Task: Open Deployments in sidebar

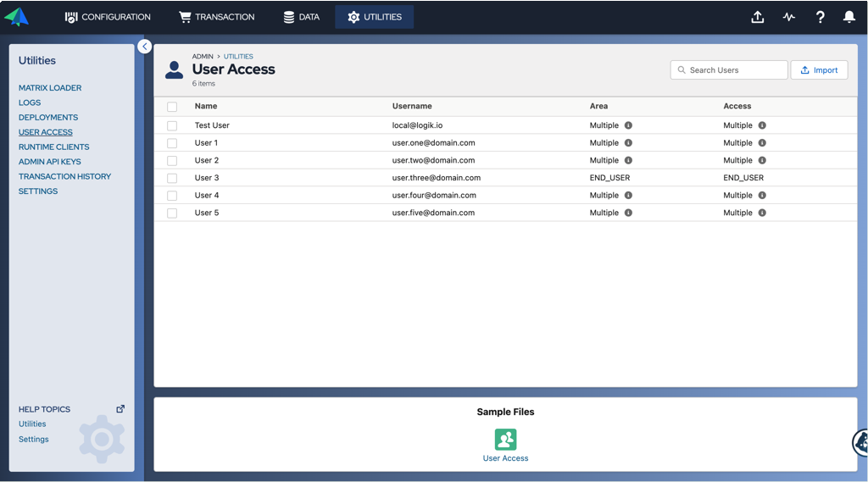Action: [x=48, y=117]
